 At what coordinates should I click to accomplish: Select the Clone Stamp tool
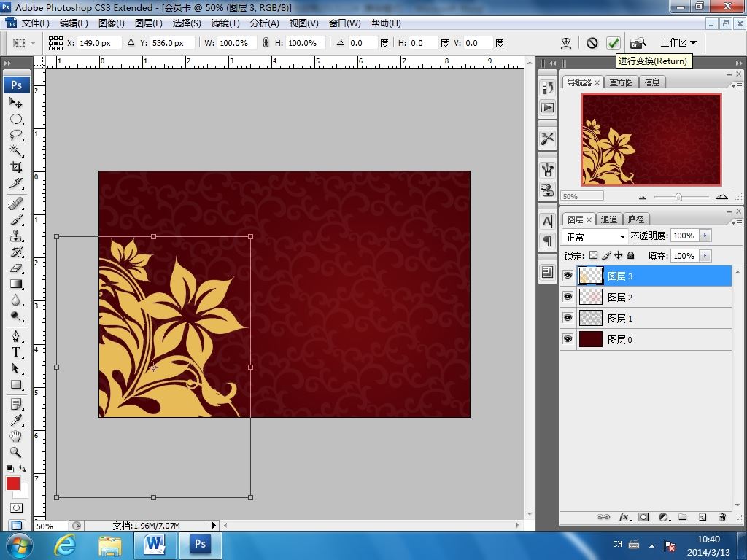(16, 236)
